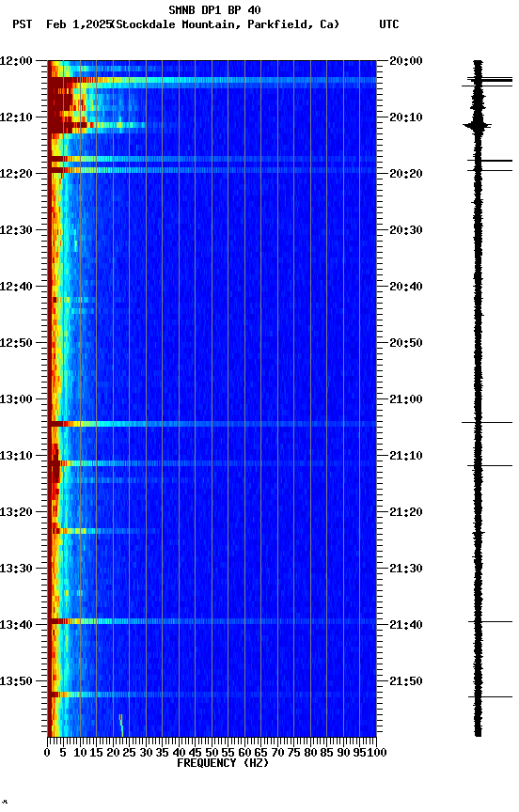Click the 20:50 UTC time label
The width and height of the screenshot is (519, 812).
pos(406,343)
